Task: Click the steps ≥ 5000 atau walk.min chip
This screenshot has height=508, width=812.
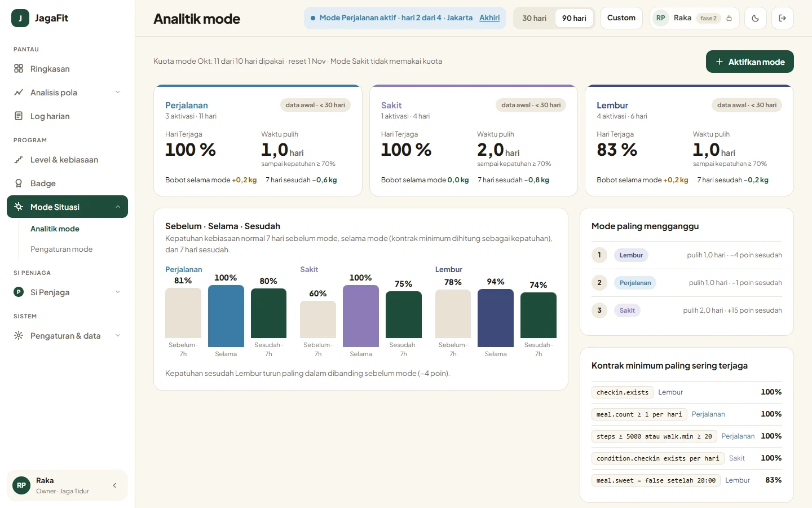Action: [x=654, y=436]
